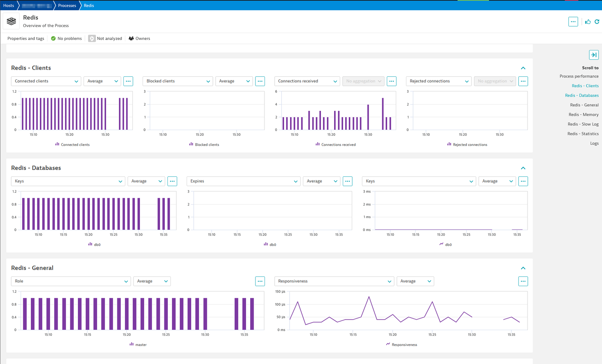Toggle db0 legend under Expires chart

tap(270, 244)
